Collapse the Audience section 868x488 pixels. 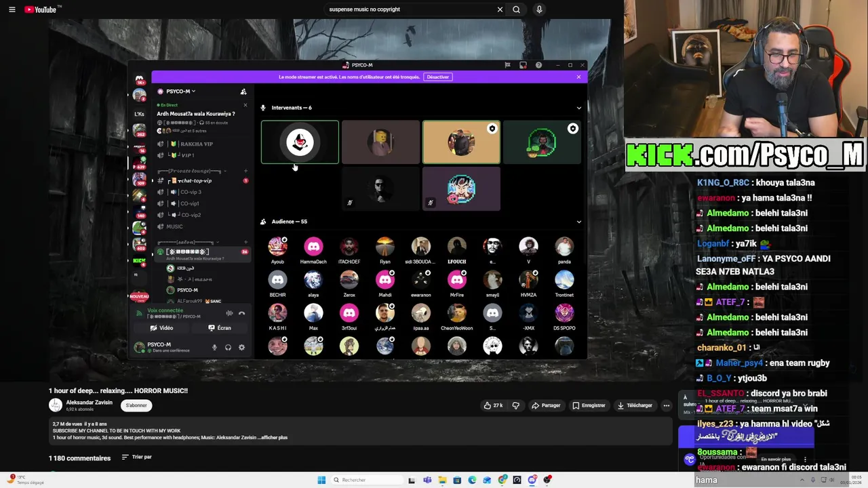tap(578, 222)
